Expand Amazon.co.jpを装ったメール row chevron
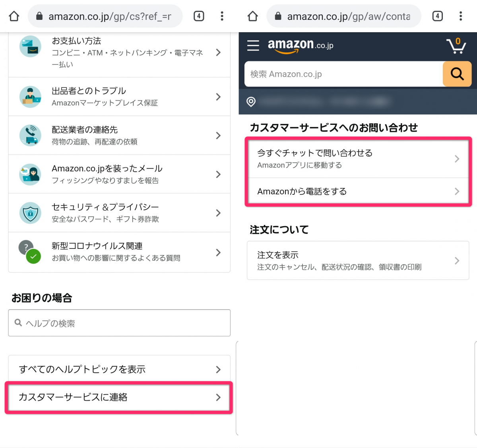Viewport: 477px width, 448px height. pyautogui.click(x=218, y=174)
